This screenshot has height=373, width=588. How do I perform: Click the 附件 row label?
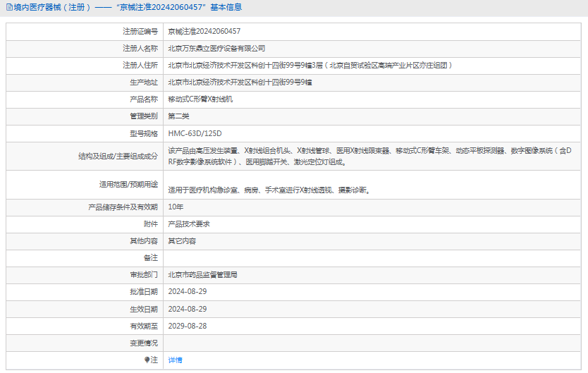click(151, 224)
